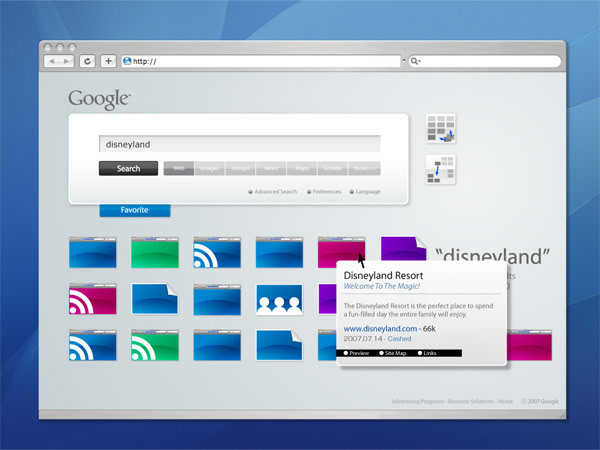
Task: Click the popup description about the Disneyland Resort
Action: (418, 310)
